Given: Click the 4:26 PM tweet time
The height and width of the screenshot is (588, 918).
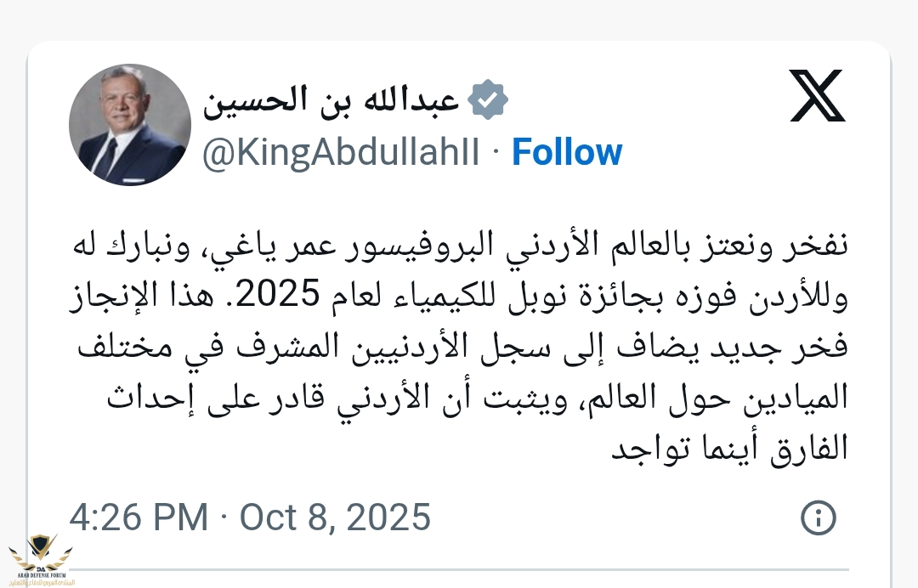Looking at the screenshot, I should pos(138,517).
